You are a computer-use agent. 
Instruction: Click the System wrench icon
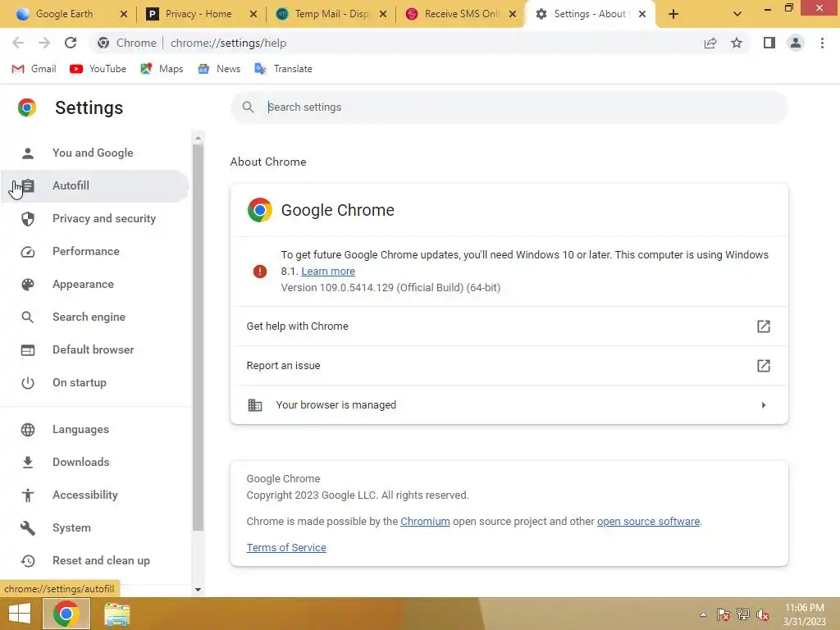click(x=28, y=527)
